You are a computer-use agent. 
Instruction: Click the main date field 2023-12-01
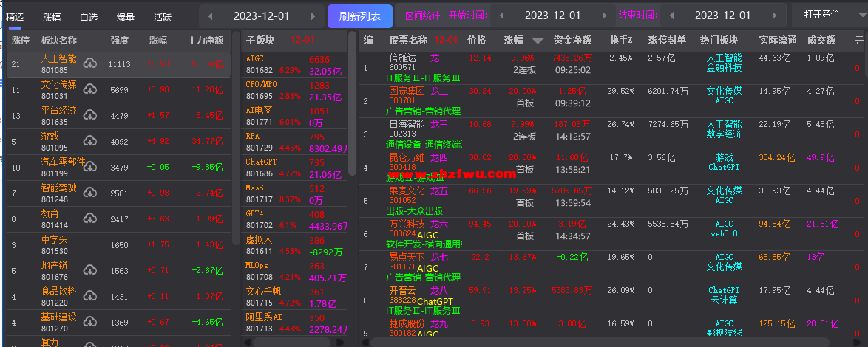click(x=261, y=16)
